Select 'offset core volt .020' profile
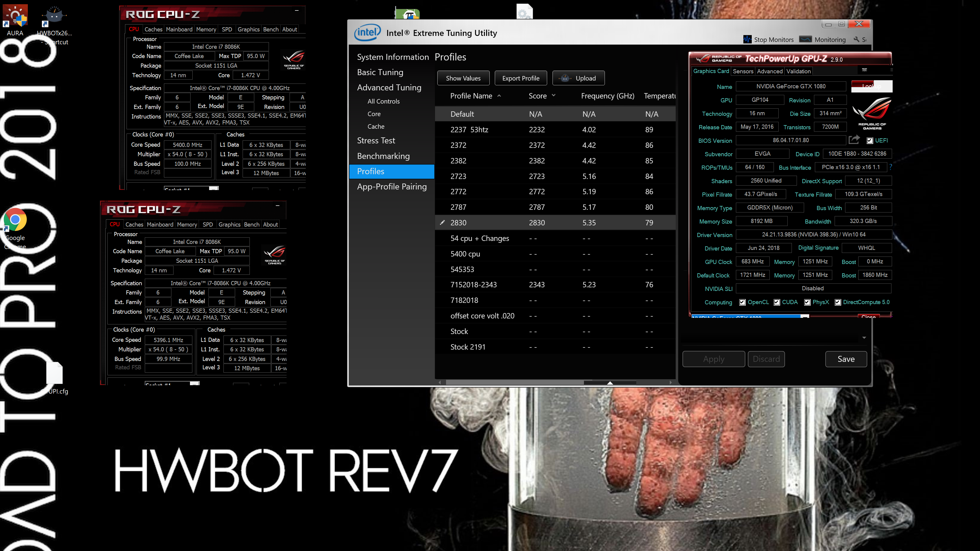980x551 pixels. [x=555, y=316]
